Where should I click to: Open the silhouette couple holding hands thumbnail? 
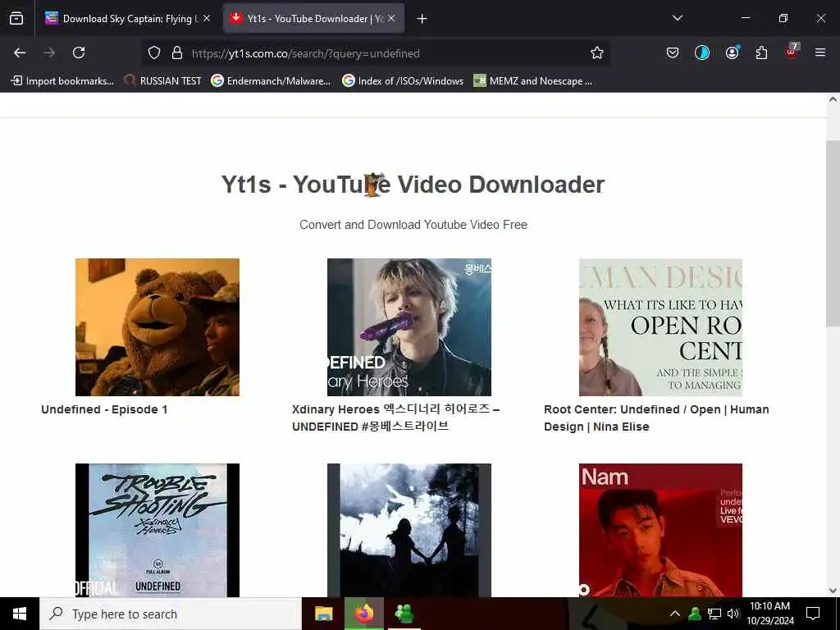click(409, 531)
